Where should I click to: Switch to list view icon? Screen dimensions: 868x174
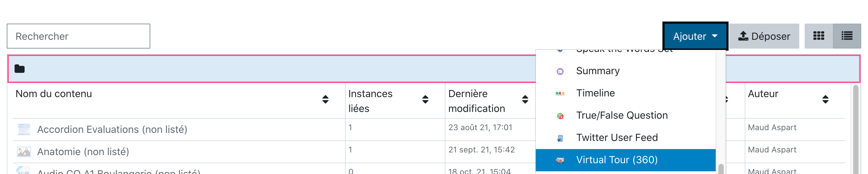(x=847, y=36)
